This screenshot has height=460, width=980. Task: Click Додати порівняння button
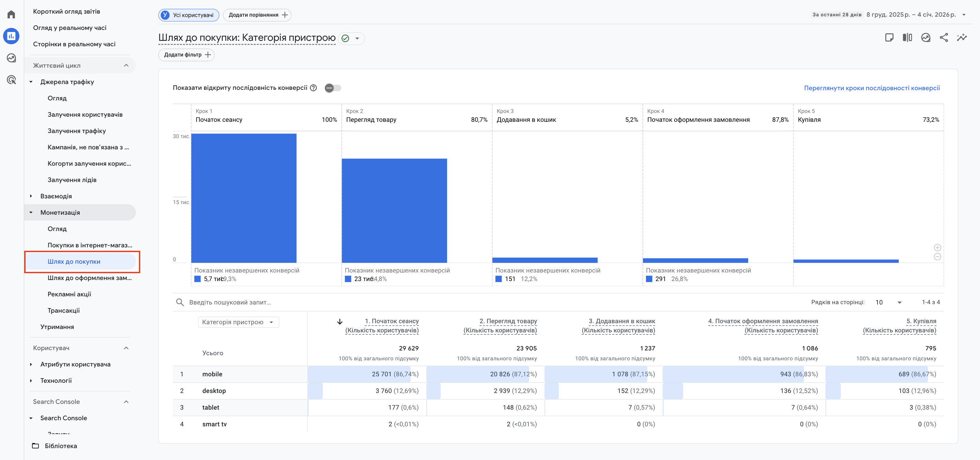click(257, 15)
